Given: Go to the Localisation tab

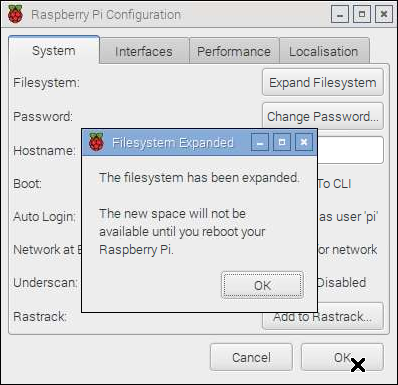Looking at the screenshot, I should [324, 51].
